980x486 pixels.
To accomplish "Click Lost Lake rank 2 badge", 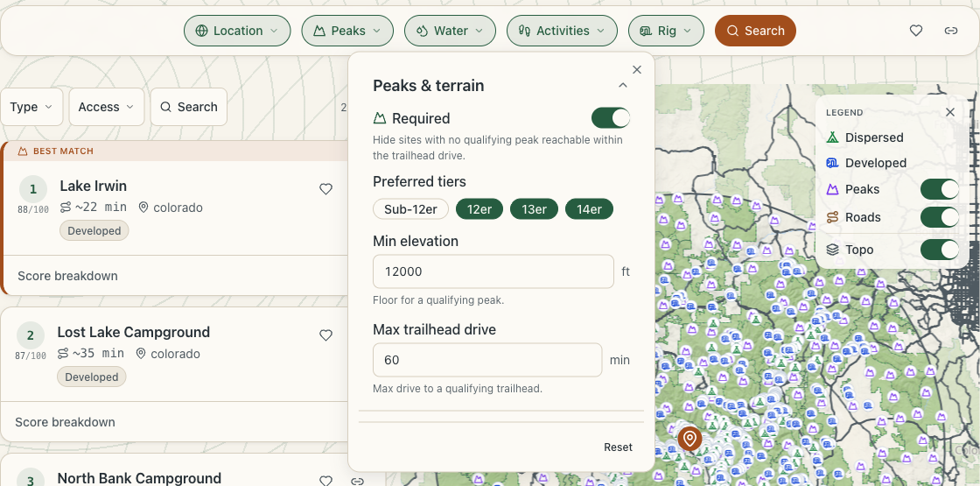I will [31, 335].
